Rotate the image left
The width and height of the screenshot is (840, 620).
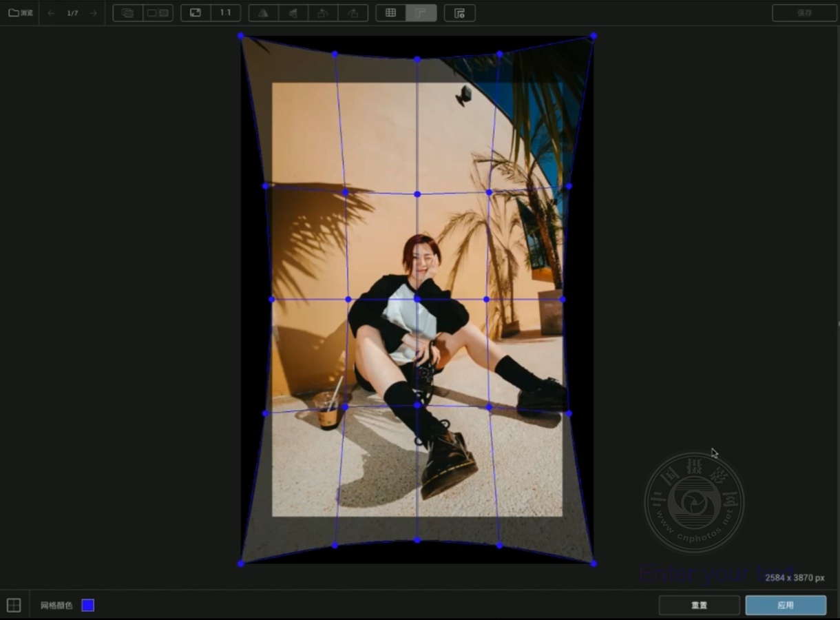click(322, 13)
